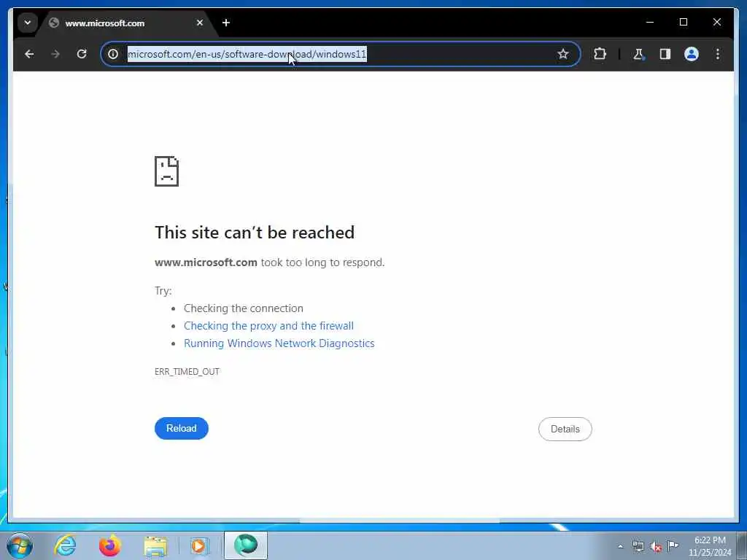This screenshot has height=560, width=747.
Task: Click the muted volume tray icon
Action: 656,546
